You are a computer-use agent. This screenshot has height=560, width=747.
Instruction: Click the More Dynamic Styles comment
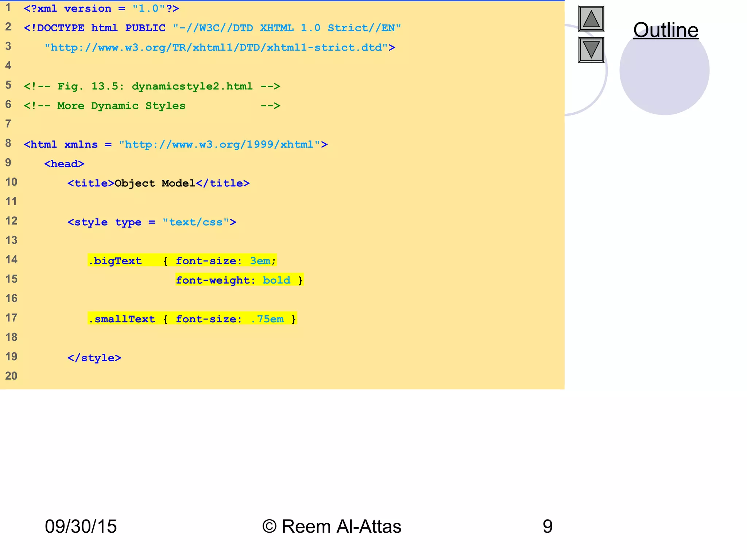coord(121,106)
